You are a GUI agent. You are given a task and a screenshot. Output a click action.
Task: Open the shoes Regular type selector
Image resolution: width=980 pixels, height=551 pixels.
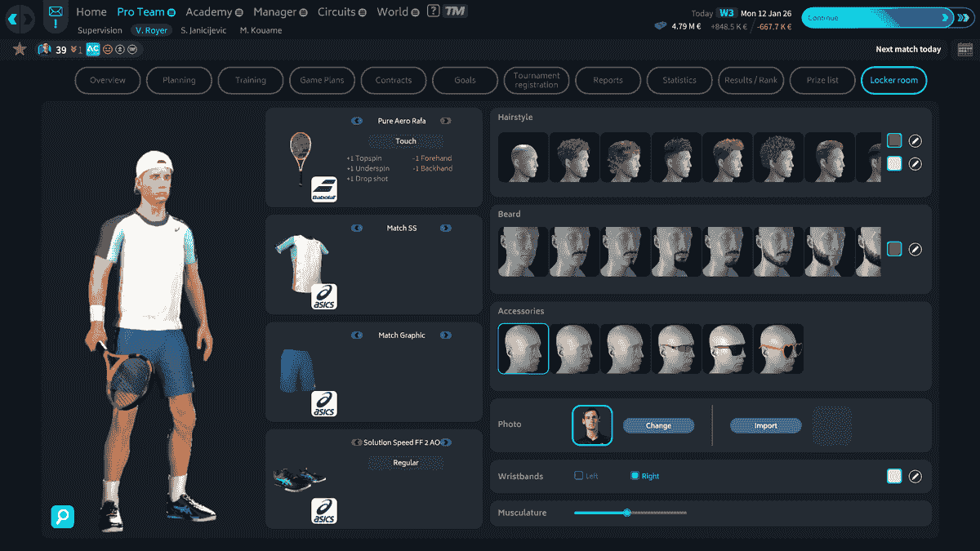click(x=406, y=463)
